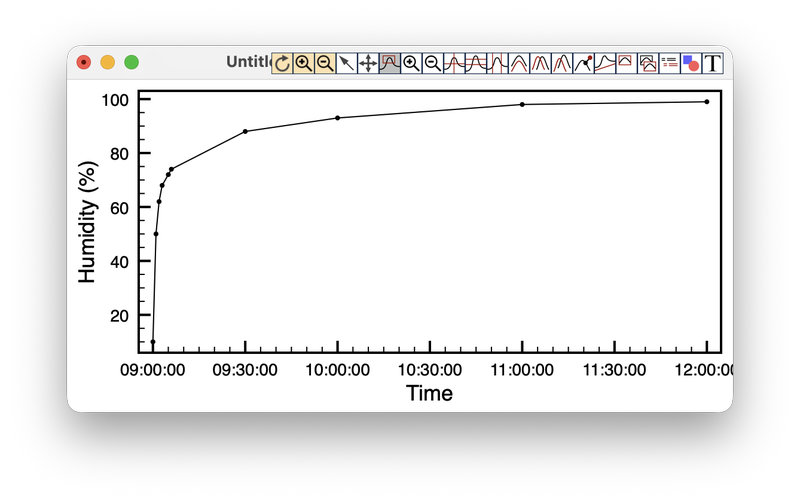Click the overlapping graph windows icon

coord(647,63)
